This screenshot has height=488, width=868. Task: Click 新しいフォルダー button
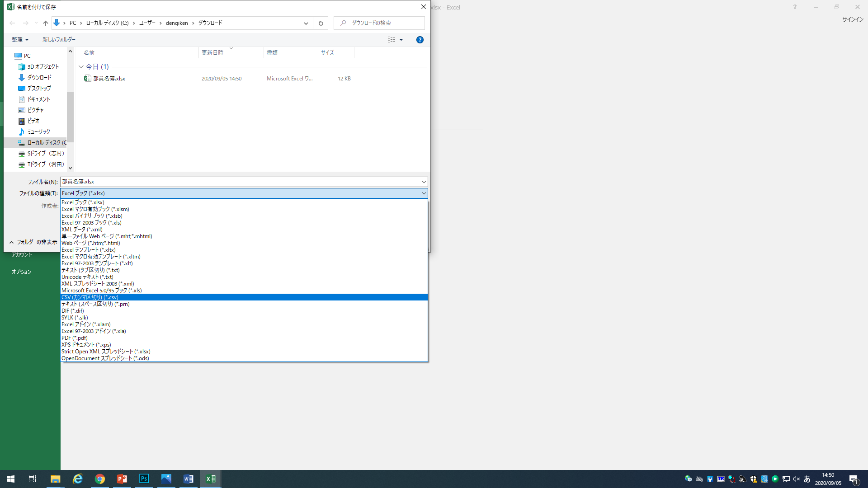click(x=59, y=40)
